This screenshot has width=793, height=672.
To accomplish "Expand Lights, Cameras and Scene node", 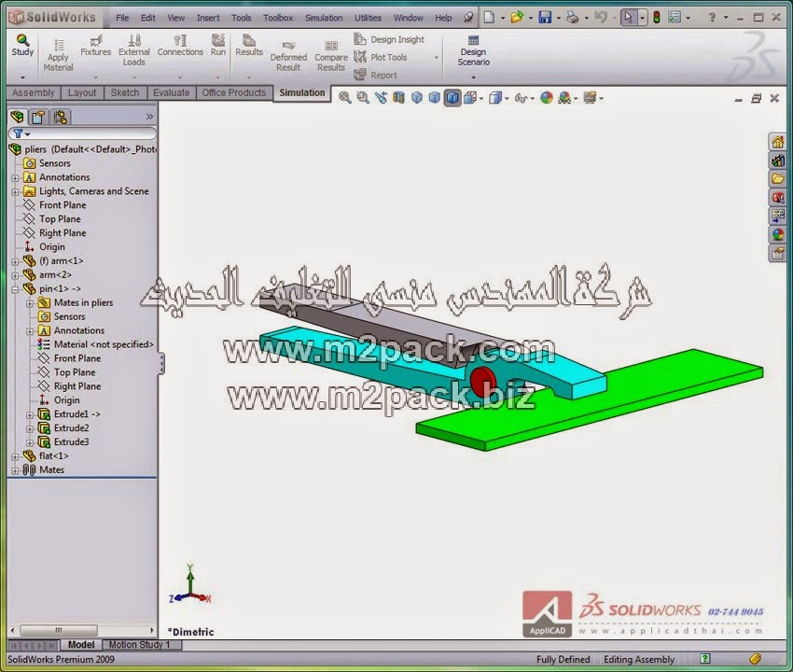I will click(15, 191).
